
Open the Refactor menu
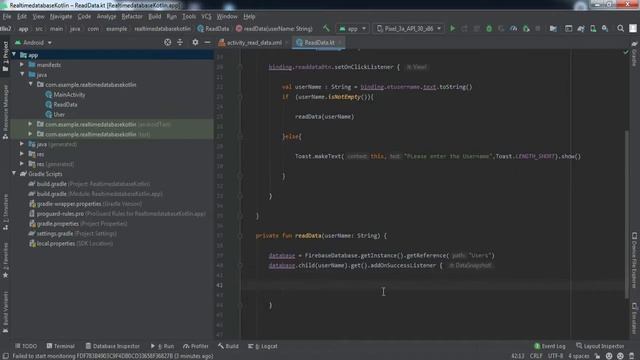(x=132, y=16)
